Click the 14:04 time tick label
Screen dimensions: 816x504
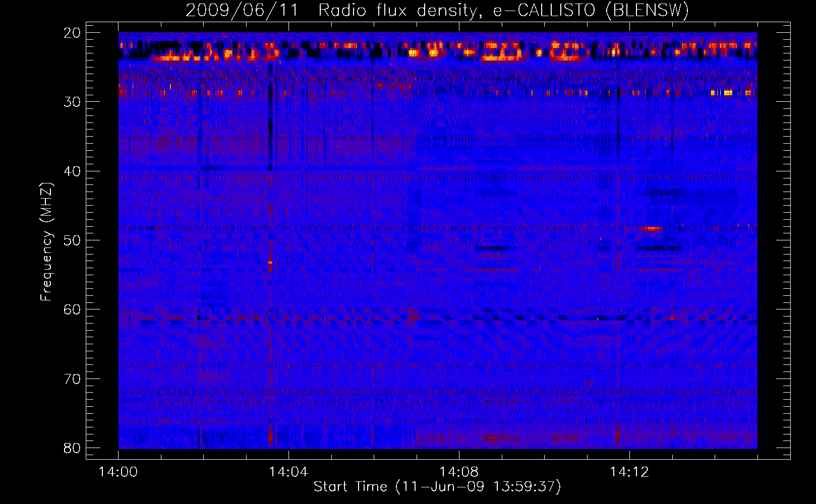[288, 472]
